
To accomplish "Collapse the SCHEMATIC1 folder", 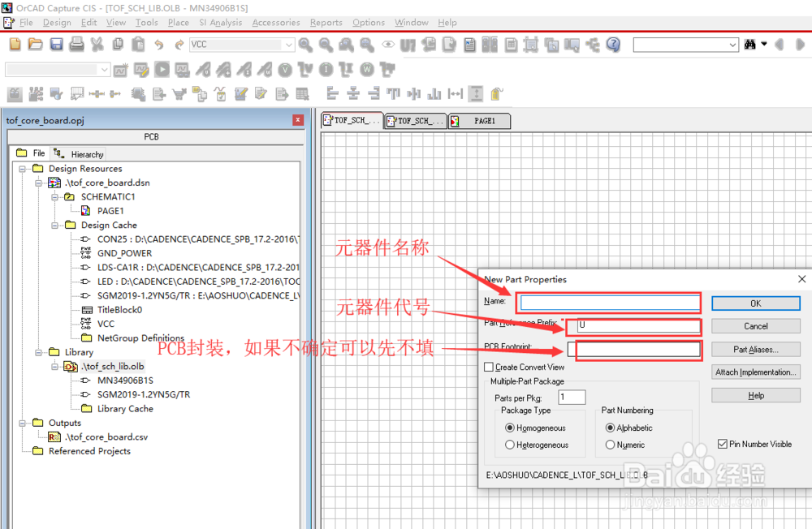I will 54,197.
